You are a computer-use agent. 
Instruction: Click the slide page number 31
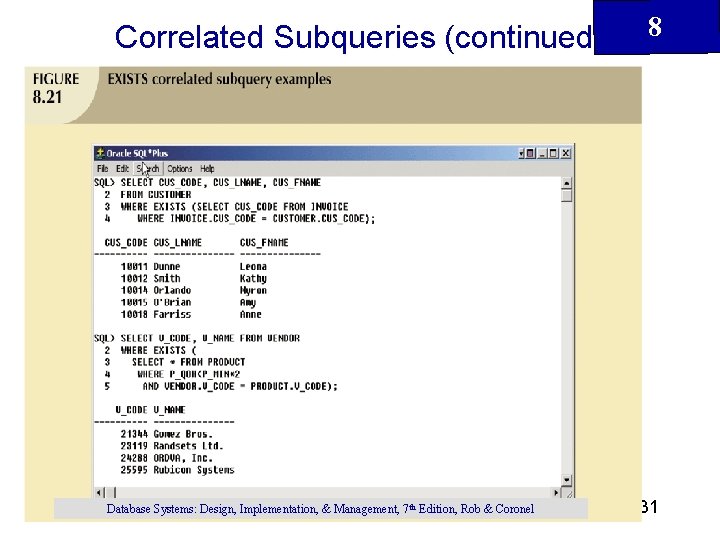[x=649, y=507]
